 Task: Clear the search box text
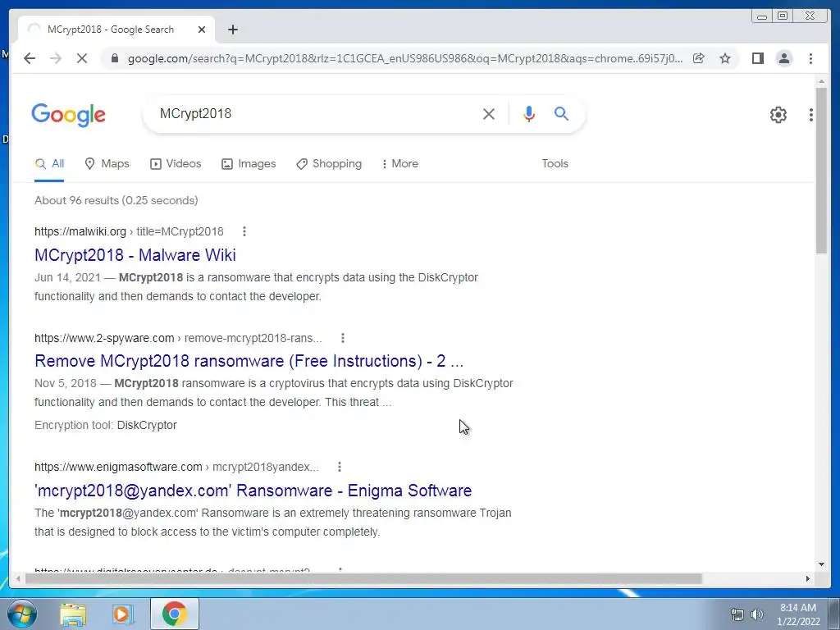(x=489, y=113)
